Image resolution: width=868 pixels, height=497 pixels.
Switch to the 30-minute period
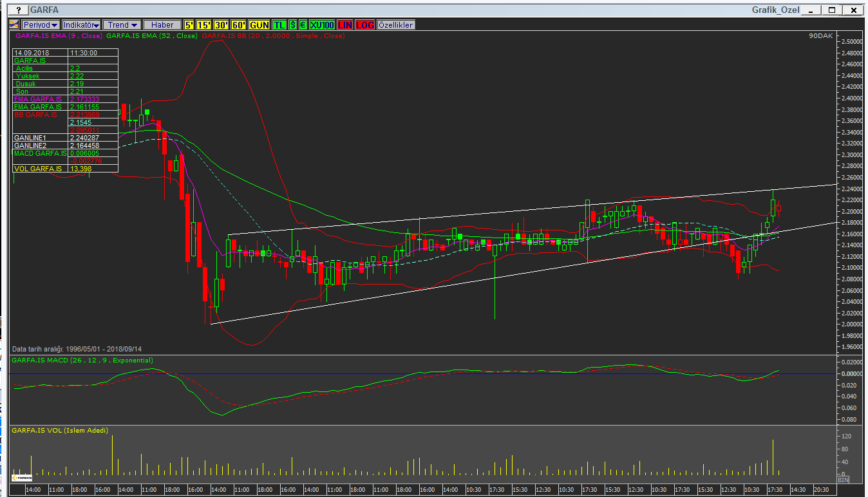(x=222, y=24)
